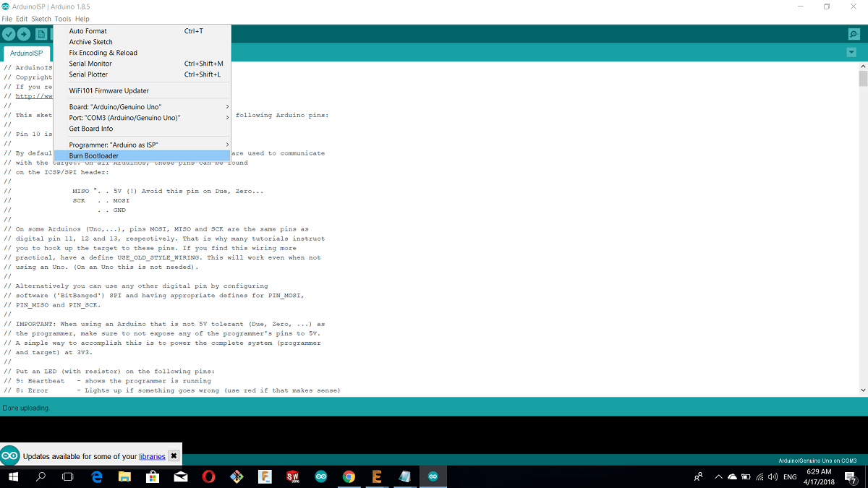Viewport: 868px width, 488px height.
Task: Open the orange E app taskbar icon
Action: (x=376, y=476)
